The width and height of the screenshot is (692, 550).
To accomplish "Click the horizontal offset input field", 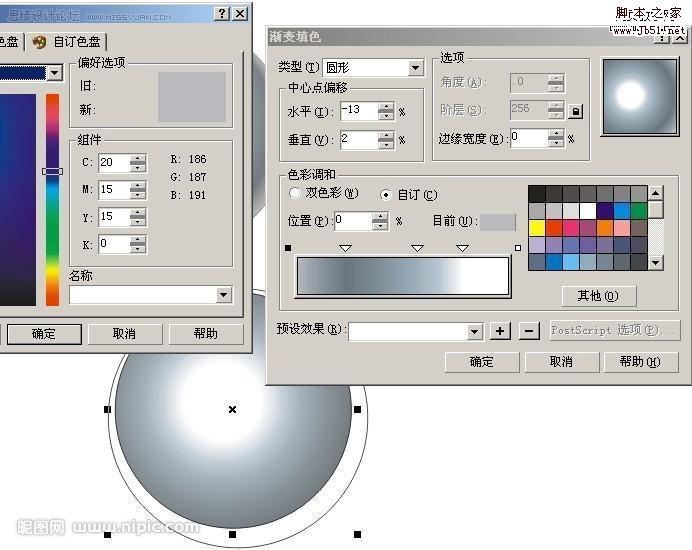I will (x=360, y=111).
